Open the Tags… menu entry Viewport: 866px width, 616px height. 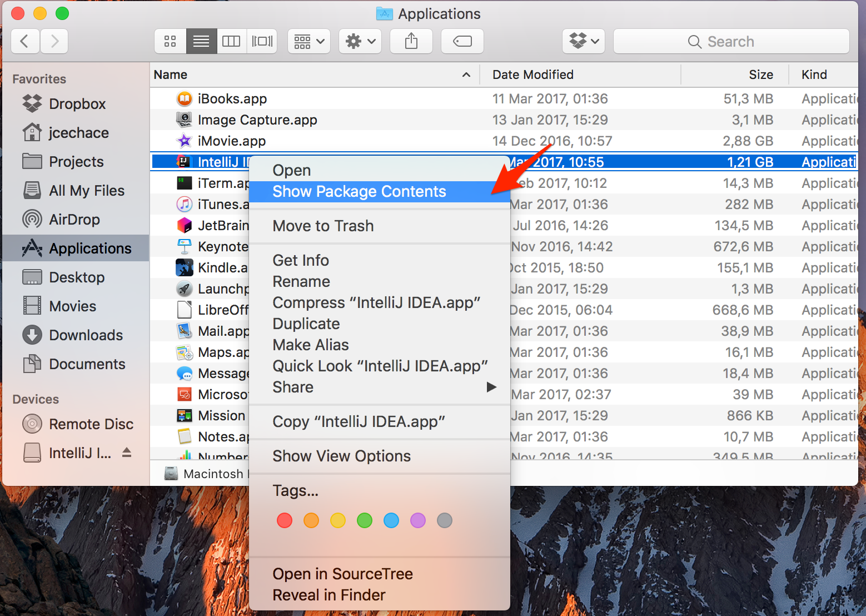(380, 491)
